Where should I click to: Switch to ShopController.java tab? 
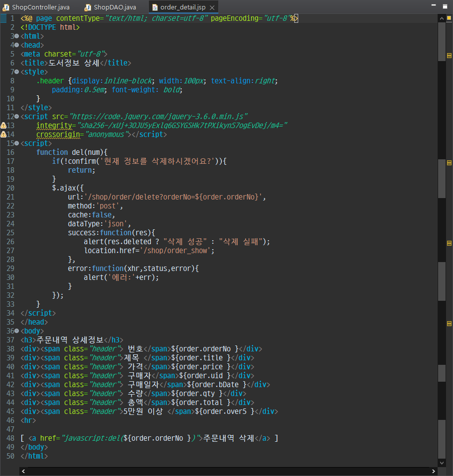pos(36,7)
